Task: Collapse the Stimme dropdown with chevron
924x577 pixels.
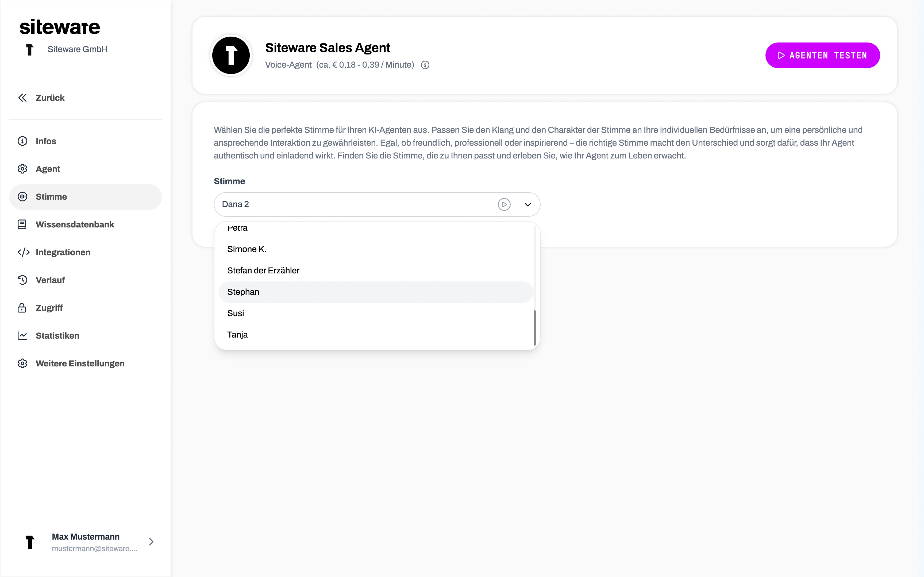Action: tap(528, 204)
